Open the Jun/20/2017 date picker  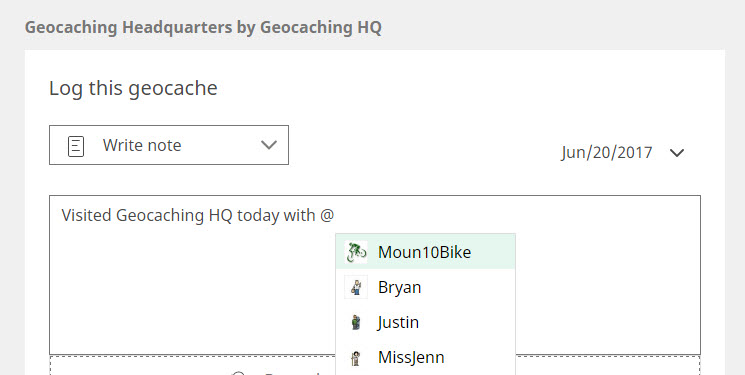(x=607, y=153)
